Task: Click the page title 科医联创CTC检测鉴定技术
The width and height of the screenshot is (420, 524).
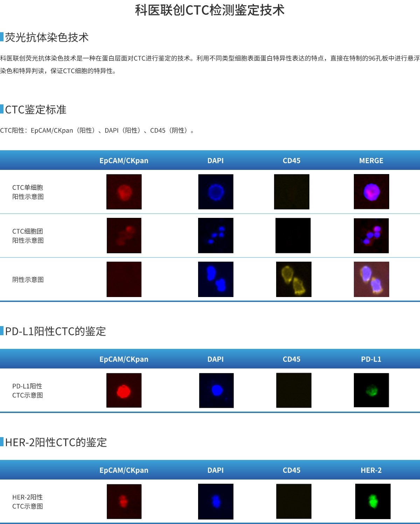Action: (210, 10)
